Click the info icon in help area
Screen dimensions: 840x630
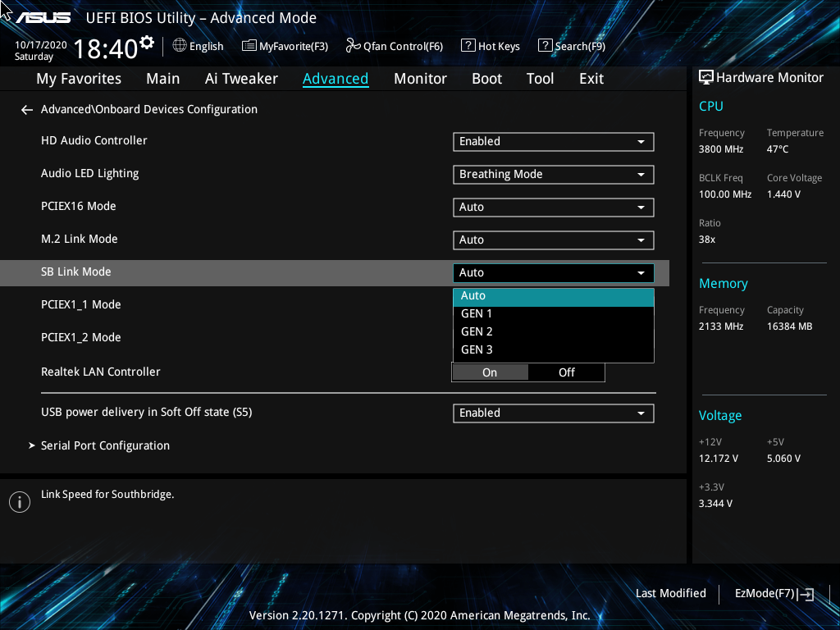[x=20, y=502]
